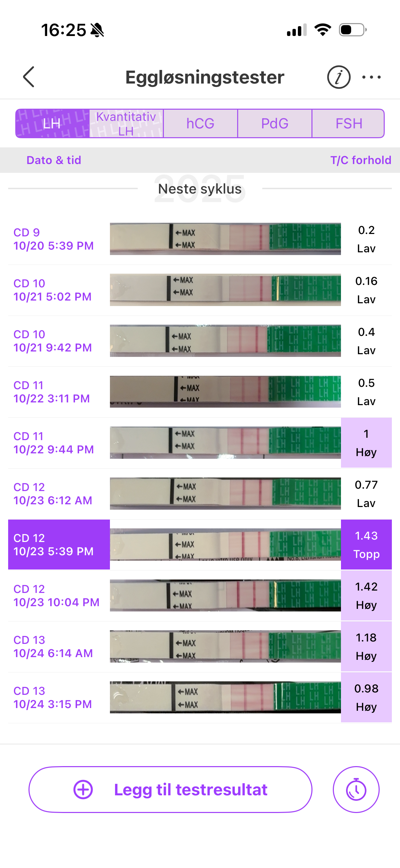Screen dimensions: 400x868
Task: Switch to the Kvantitativ LH tab
Action: (x=126, y=123)
